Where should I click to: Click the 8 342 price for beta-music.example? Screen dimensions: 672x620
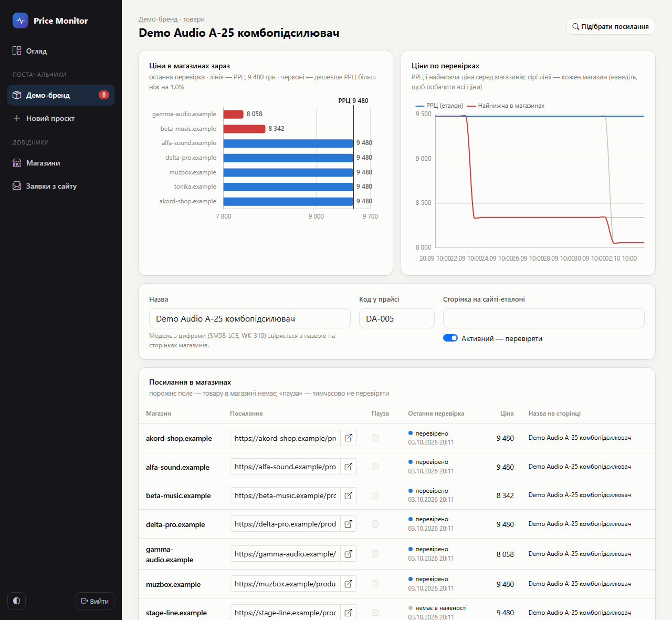[x=505, y=495]
